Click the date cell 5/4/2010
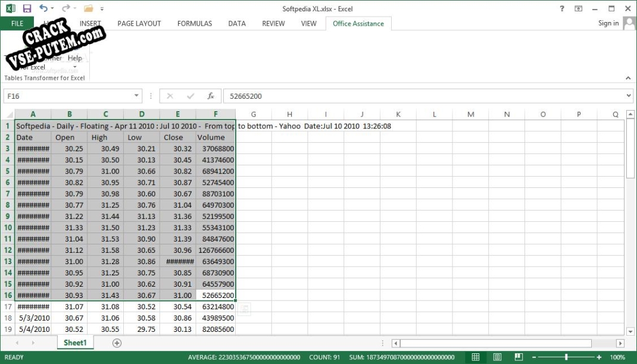This screenshot has height=364, width=637. click(x=33, y=329)
